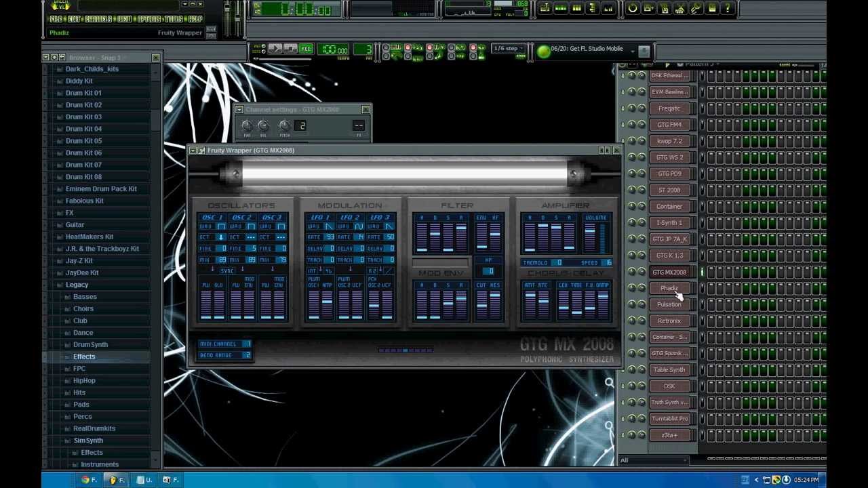Open the OPTIONS menu
868x488 pixels.
pyautogui.click(x=149, y=19)
